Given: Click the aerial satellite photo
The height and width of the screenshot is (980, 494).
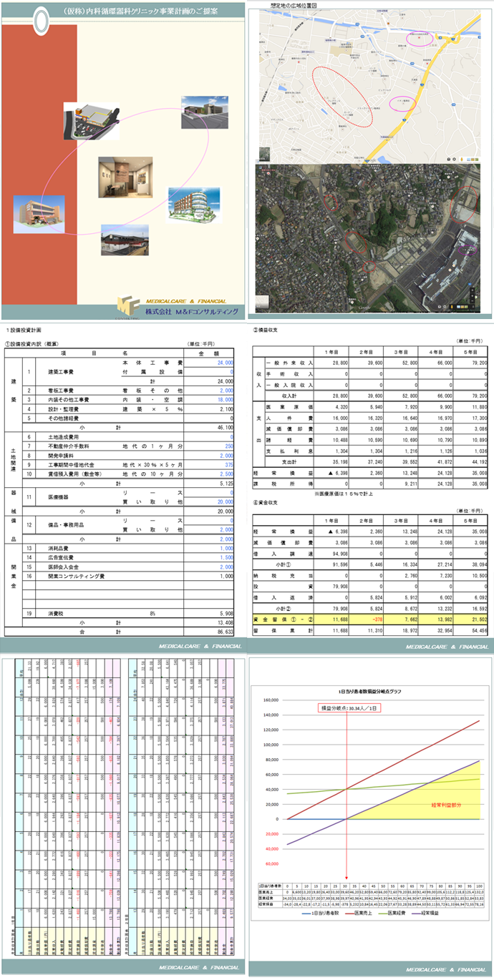Looking at the screenshot, I should coord(368,240).
